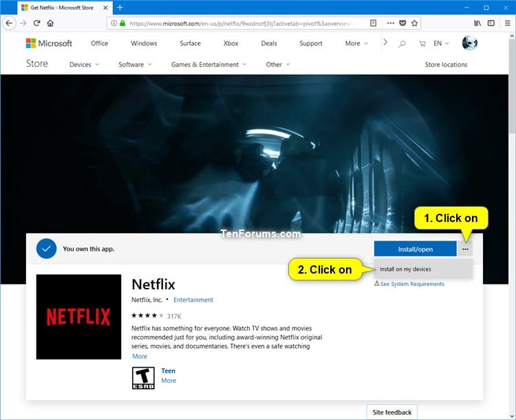Image resolution: width=516 pixels, height=420 pixels.
Task: Expand the Devices store menu
Action: coord(84,65)
